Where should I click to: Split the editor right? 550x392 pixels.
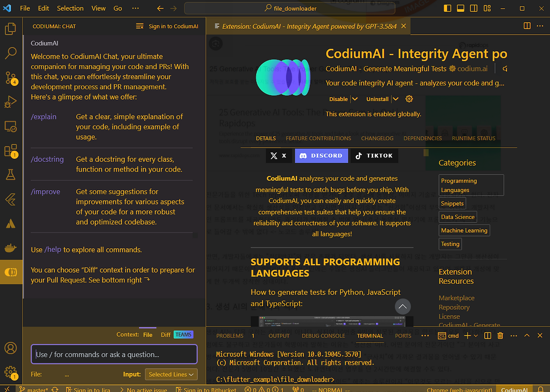(x=527, y=26)
